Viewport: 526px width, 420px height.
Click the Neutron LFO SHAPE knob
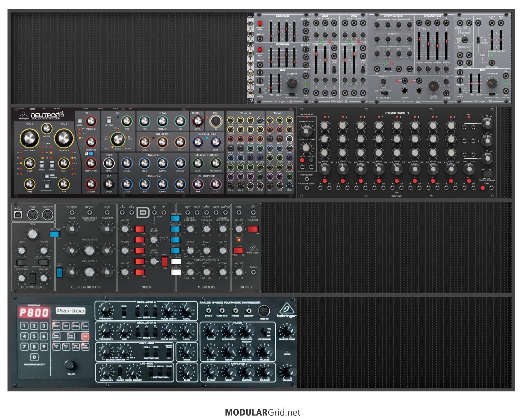(x=117, y=139)
